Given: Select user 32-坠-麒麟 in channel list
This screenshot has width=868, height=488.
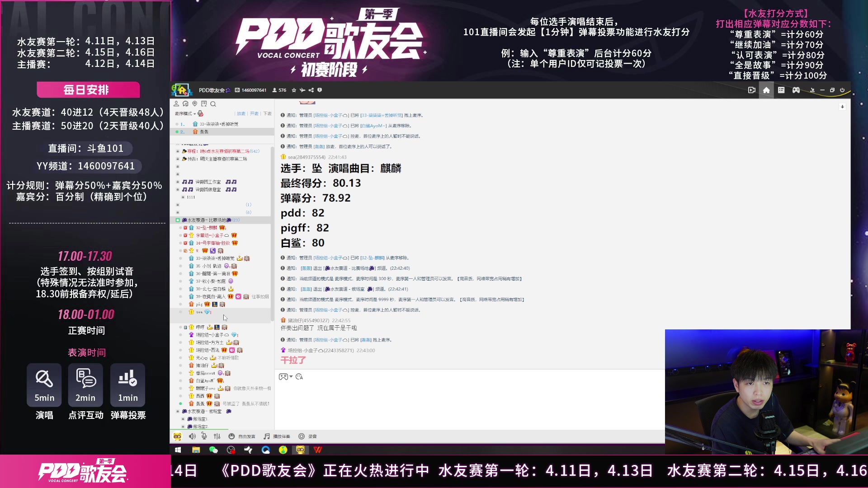Looking at the screenshot, I should pyautogui.click(x=207, y=228).
